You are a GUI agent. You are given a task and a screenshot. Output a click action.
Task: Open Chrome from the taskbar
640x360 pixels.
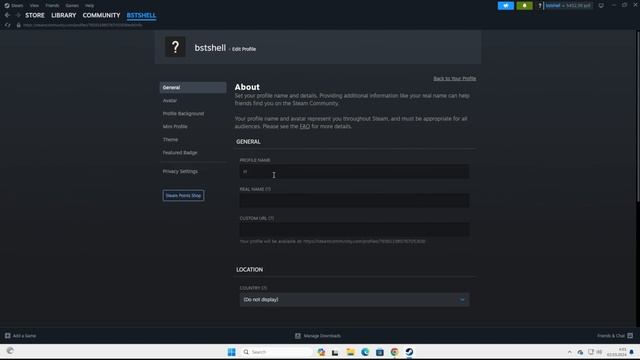394,352
